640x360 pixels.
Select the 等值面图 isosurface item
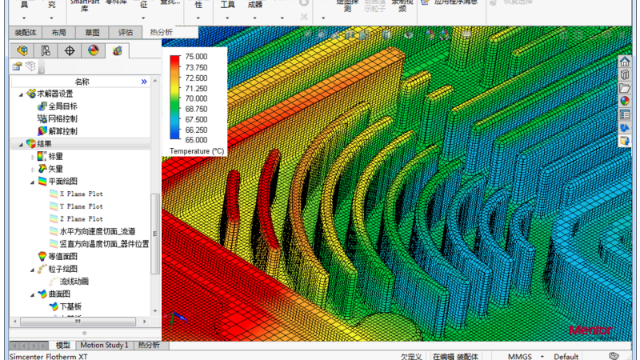coord(63,256)
